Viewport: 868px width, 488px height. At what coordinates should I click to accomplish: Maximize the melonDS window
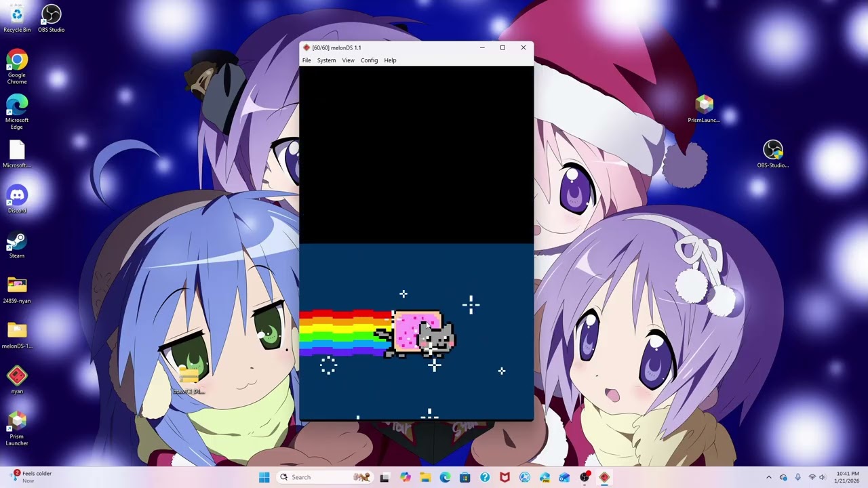point(502,47)
